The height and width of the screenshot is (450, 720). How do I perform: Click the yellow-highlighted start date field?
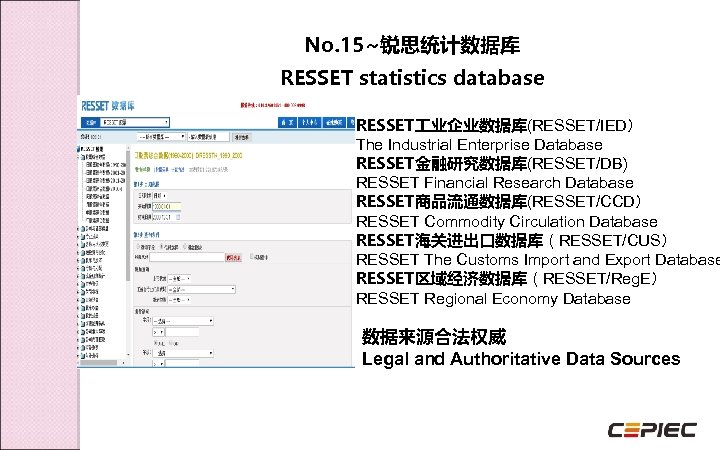tap(166, 207)
